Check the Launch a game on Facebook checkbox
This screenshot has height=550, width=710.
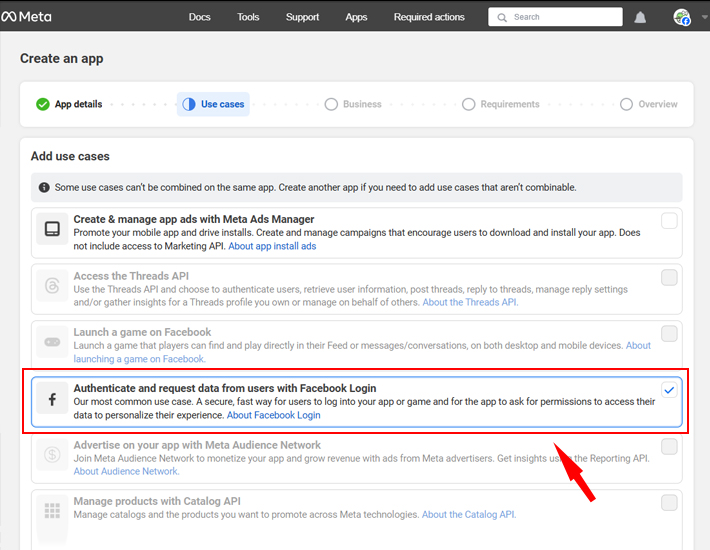[669, 334]
